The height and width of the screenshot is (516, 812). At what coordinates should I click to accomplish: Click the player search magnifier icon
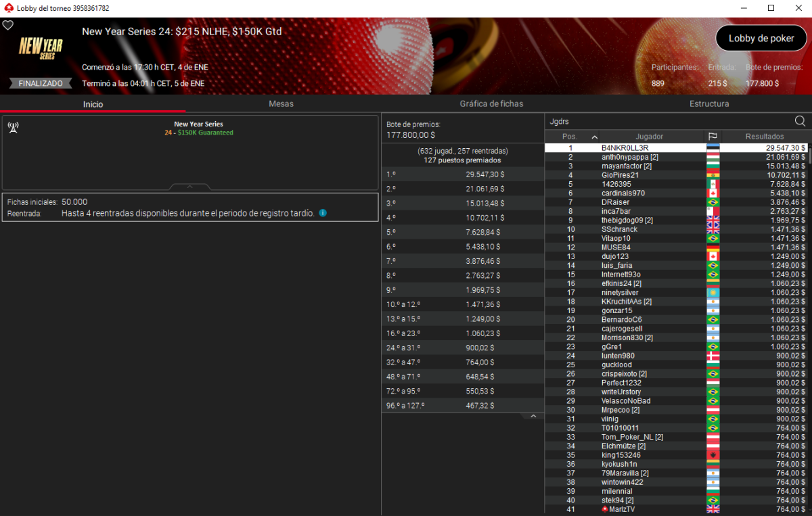tap(800, 121)
